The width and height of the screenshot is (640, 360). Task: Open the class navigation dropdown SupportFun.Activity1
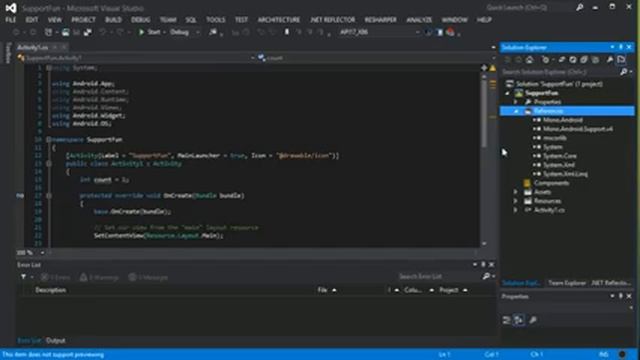pos(136,58)
